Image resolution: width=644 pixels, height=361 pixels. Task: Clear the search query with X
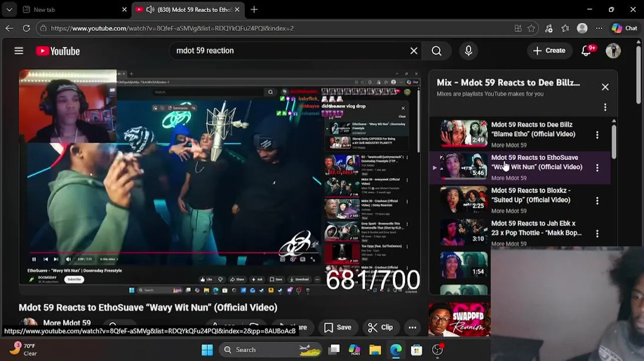click(x=414, y=51)
